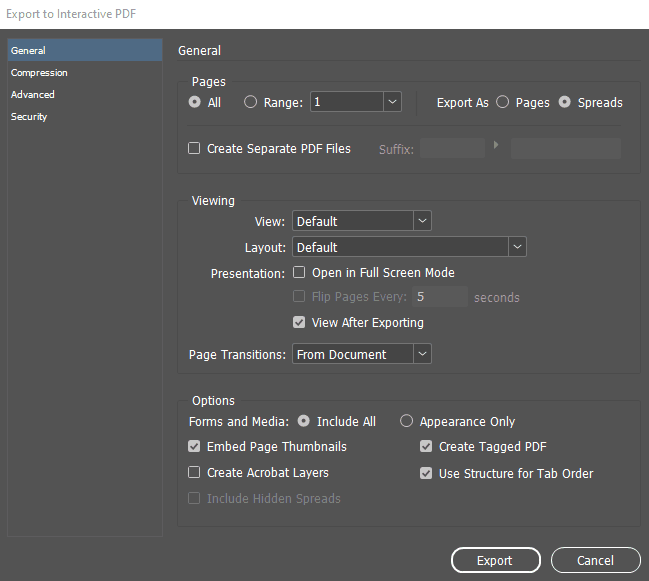Select Include All for Forms and Media

coord(303,421)
